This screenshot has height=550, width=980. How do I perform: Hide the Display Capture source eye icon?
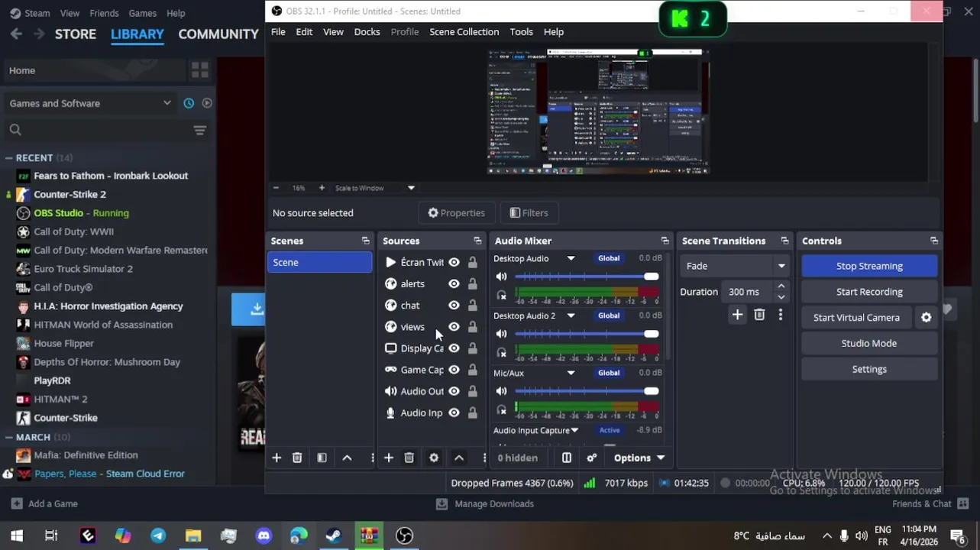pos(454,348)
